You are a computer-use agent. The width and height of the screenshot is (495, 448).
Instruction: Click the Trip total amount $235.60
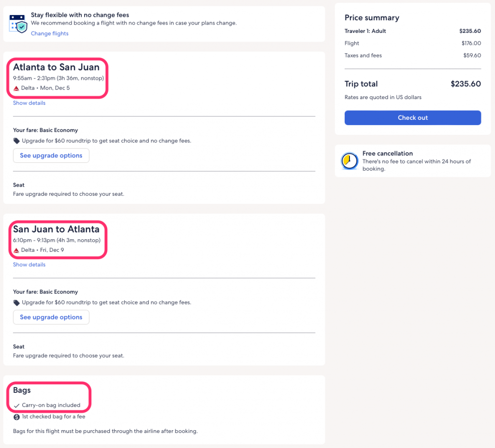point(465,84)
